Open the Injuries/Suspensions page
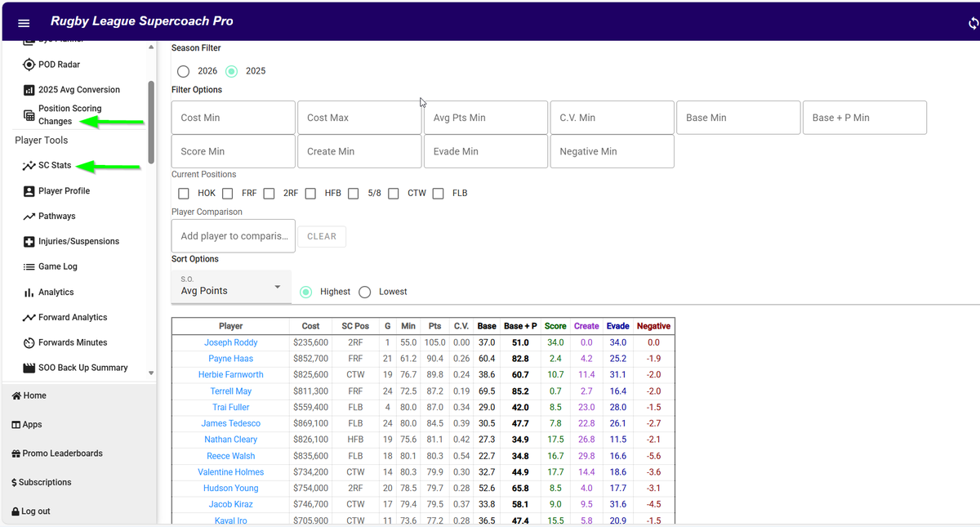The height and width of the screenshot is (527, 980). click(x=78, y=242)
